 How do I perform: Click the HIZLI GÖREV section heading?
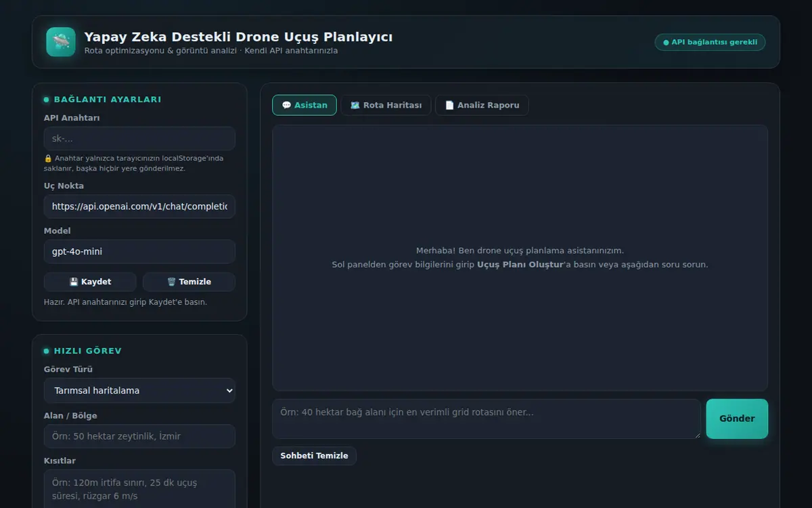[88, 351]
